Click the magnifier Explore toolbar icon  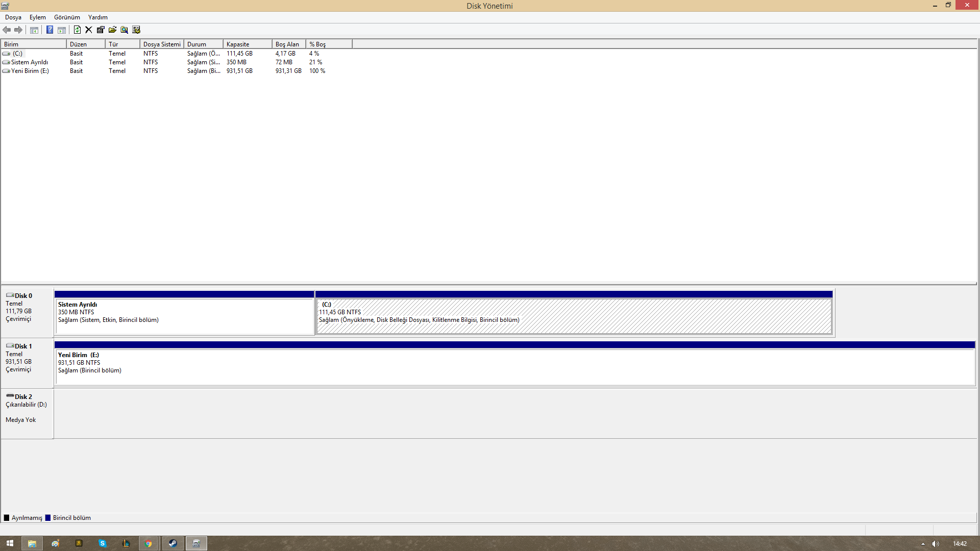click(x=124, y=30)
